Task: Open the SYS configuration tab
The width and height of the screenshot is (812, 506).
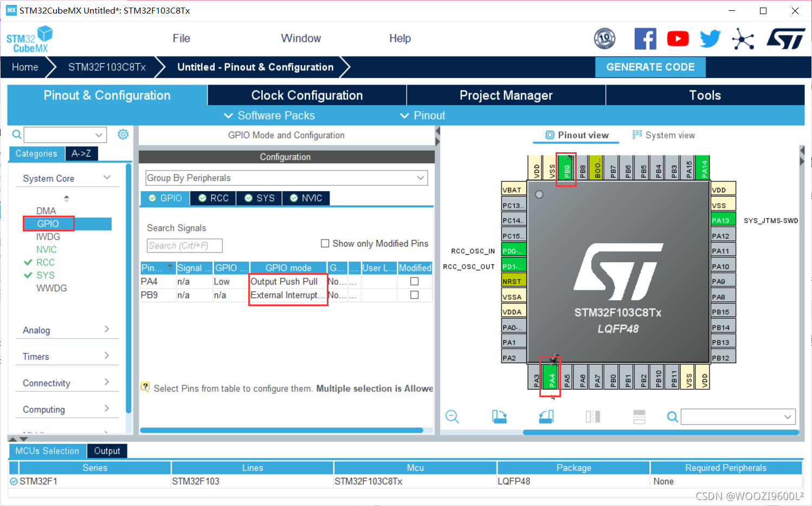Action: pyautogui.click(x=260, y=198)
